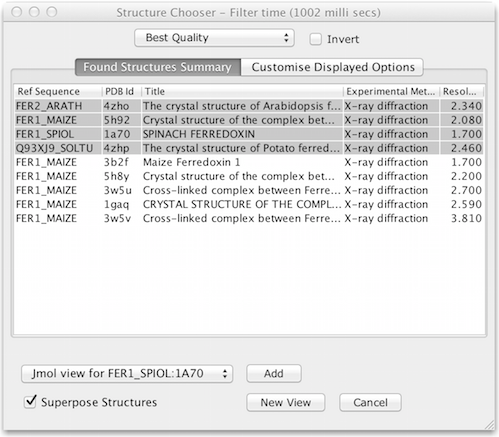Sort by the Resolution column header
The width and height of the screenshot is (499, 437).
pyautogui.click(x=462, y=91)
